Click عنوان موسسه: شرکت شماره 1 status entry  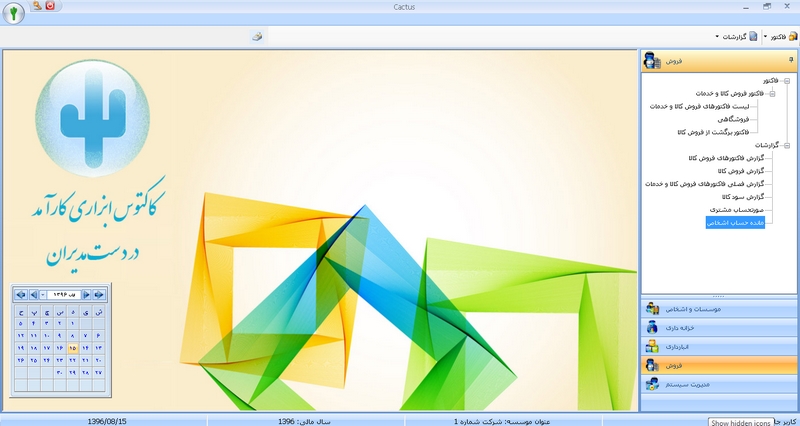coord(503,421)
